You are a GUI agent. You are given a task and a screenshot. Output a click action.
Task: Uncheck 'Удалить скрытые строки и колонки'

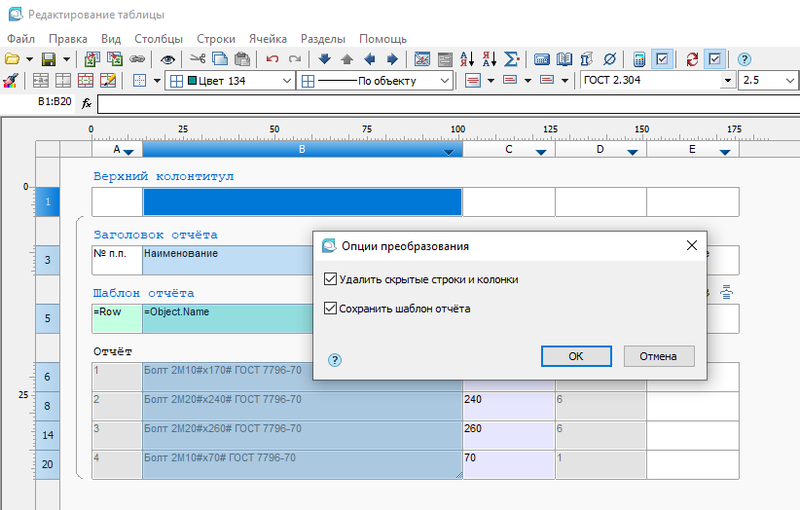click(x=330, y=279)
